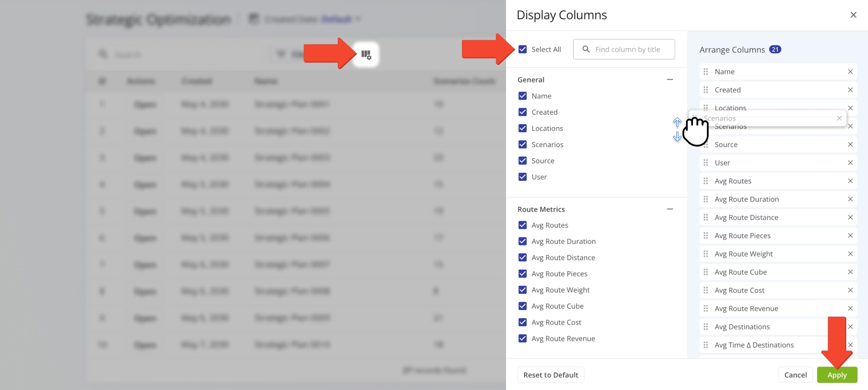Remove Source from arranged columns with its X
This screenshot has width=868, height=390.
tap(851, 144)
